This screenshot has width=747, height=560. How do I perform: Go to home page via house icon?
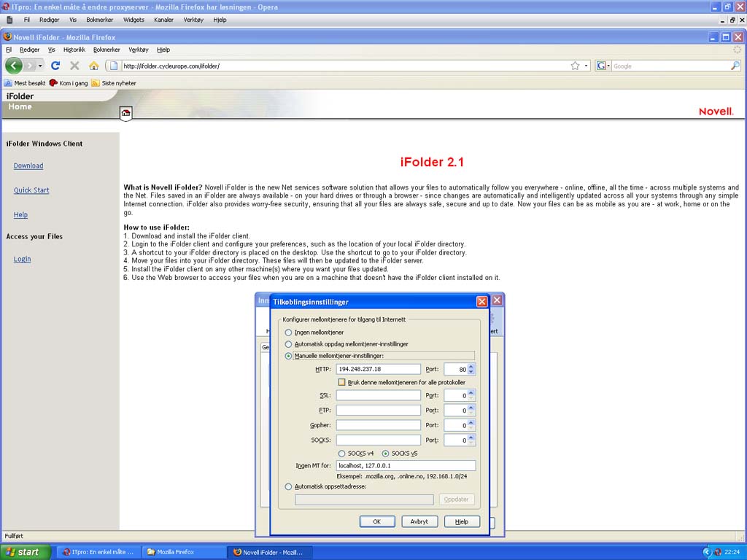click(94, 66)
